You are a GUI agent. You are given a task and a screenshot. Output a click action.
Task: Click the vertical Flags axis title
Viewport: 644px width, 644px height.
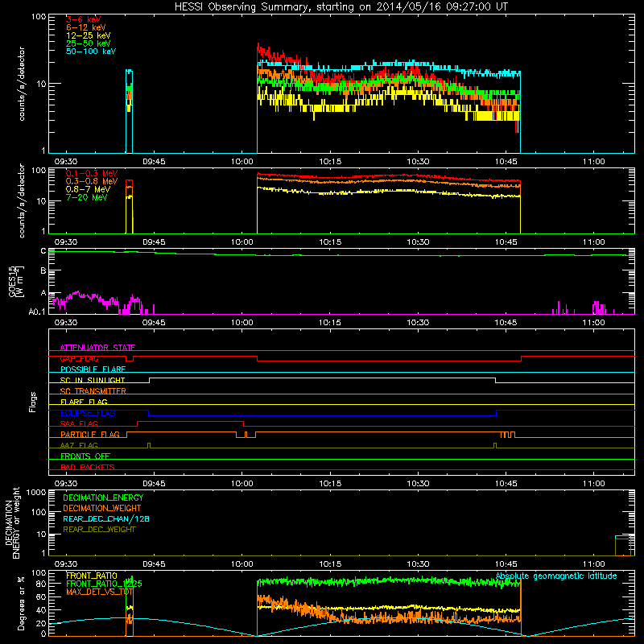click(x=33, y=402)
